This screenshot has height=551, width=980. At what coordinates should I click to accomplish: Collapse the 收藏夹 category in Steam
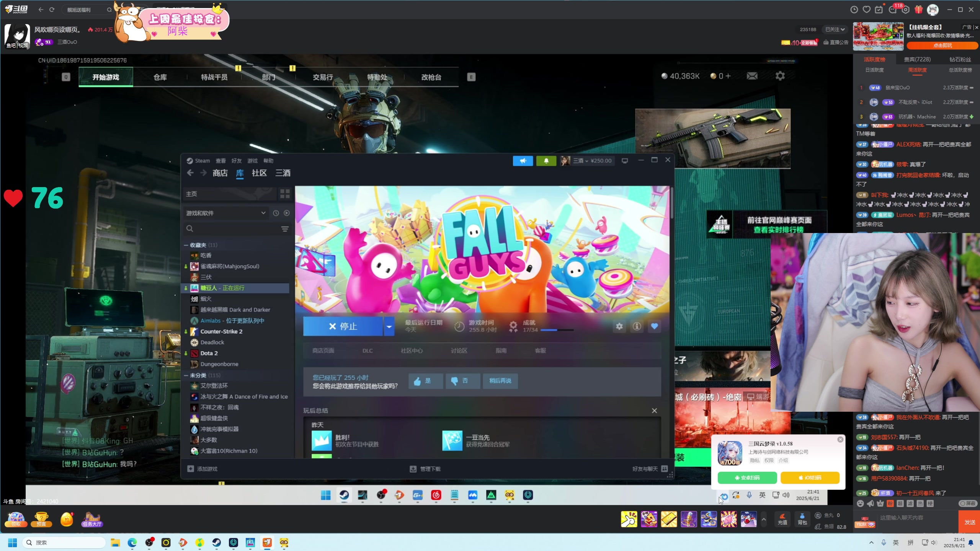(186, 245)
